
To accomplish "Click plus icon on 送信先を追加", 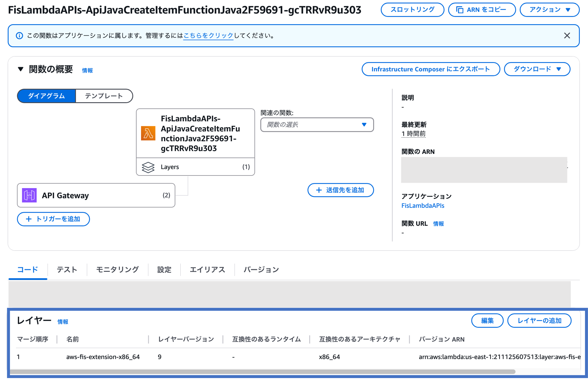I will [319, 190].
